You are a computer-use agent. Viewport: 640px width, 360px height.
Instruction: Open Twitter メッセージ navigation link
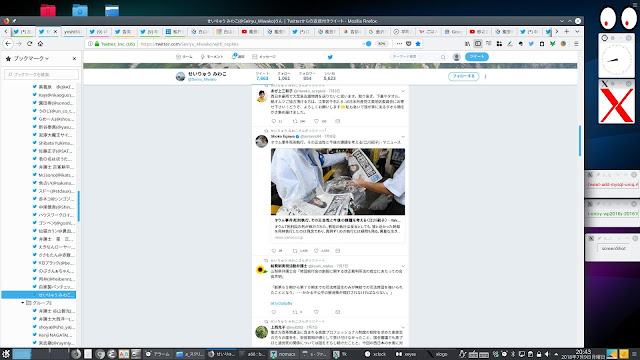tap(264, 57)
